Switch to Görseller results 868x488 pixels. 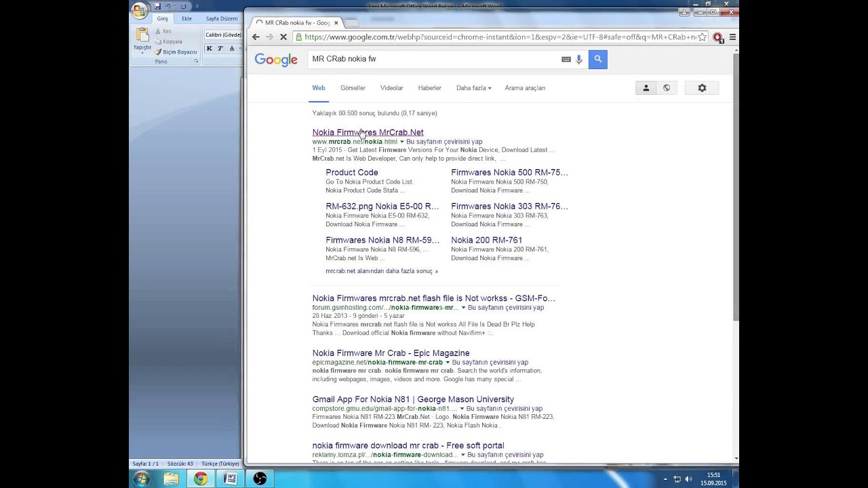tap(353, 88)
